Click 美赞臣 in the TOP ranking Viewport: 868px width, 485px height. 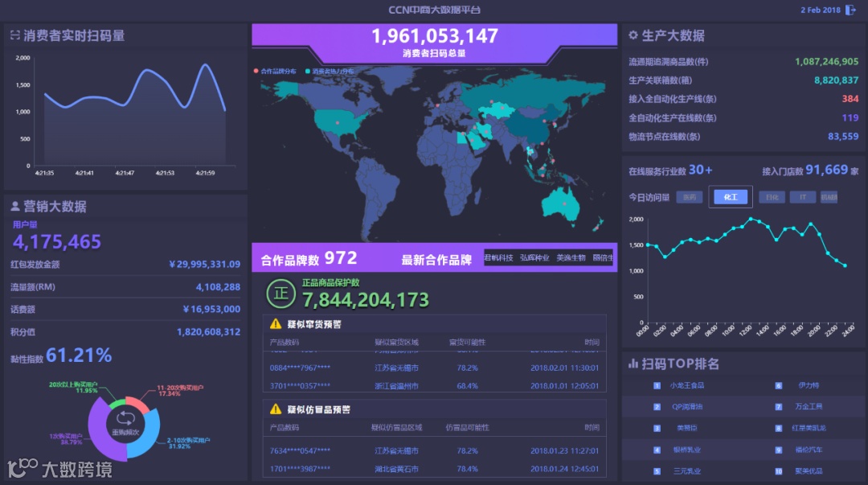pos(687,428)
